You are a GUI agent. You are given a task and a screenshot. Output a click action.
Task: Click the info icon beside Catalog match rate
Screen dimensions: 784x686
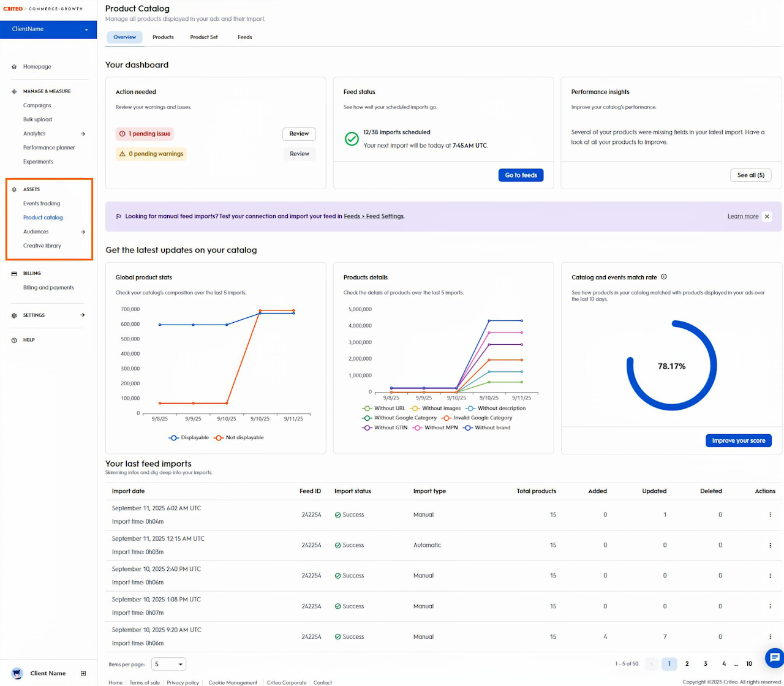[x=664, y=277]
